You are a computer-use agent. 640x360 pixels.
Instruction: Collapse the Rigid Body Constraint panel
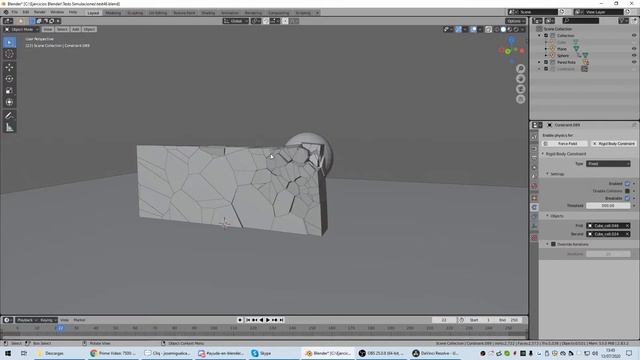click(x=543, y=154)
